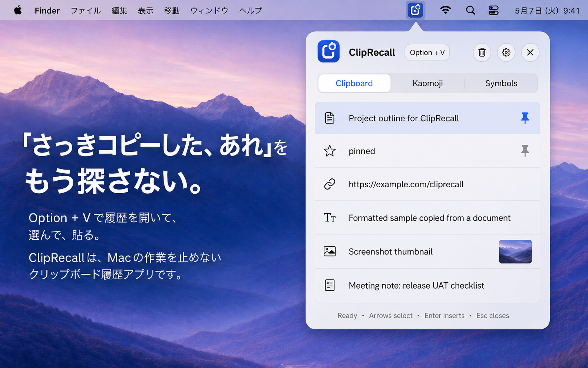Open Spotlight search from the menu bar

[470, 10]
